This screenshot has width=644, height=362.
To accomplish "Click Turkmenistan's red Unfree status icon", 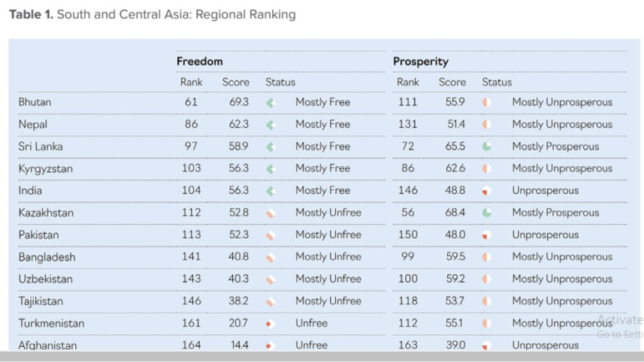I will pyautogui.click(x=270, y=324).
